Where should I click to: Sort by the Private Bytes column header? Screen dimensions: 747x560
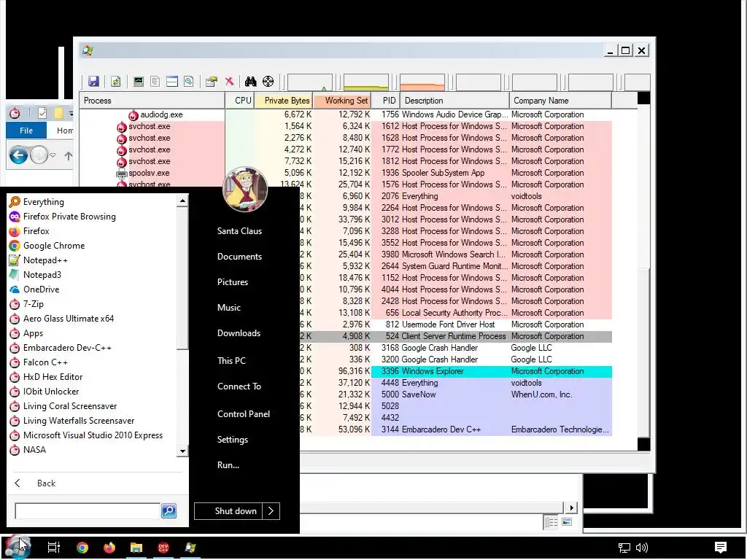coord(284,101)
